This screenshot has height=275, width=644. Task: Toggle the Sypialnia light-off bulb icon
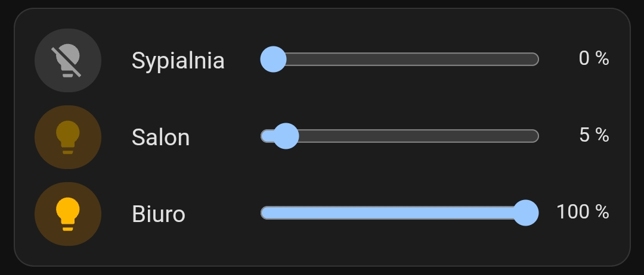pyautogui.click(x=67, y=61)
